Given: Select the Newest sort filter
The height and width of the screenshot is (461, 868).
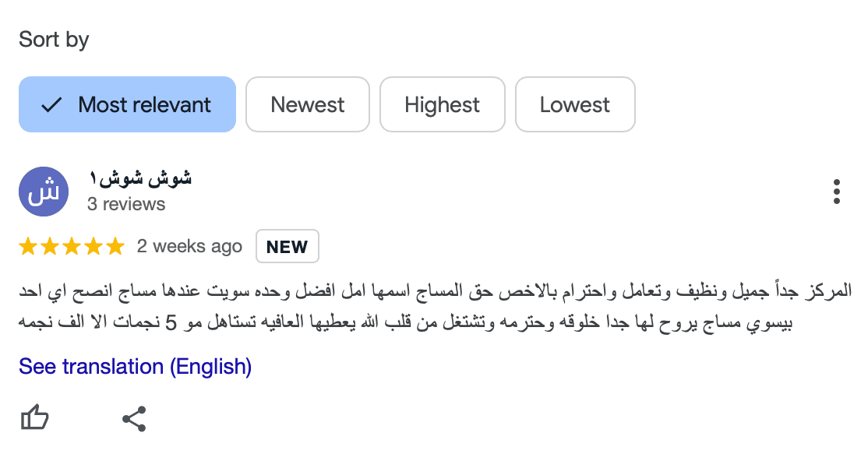Looking at the screenshot, I should point(307,104).
